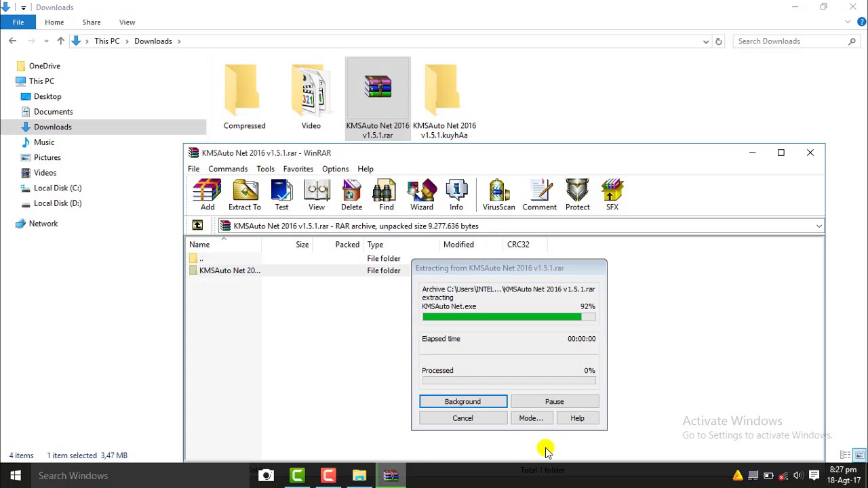Click the WinRAR Add toolbar icon
This screenshot has height=488, width=868.
tap(207, 195)
